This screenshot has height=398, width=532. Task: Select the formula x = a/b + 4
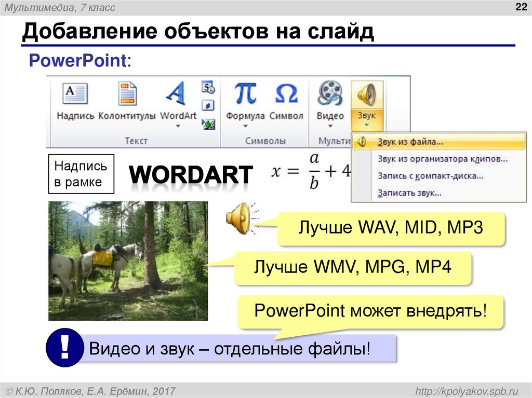[x=311, y=171]
